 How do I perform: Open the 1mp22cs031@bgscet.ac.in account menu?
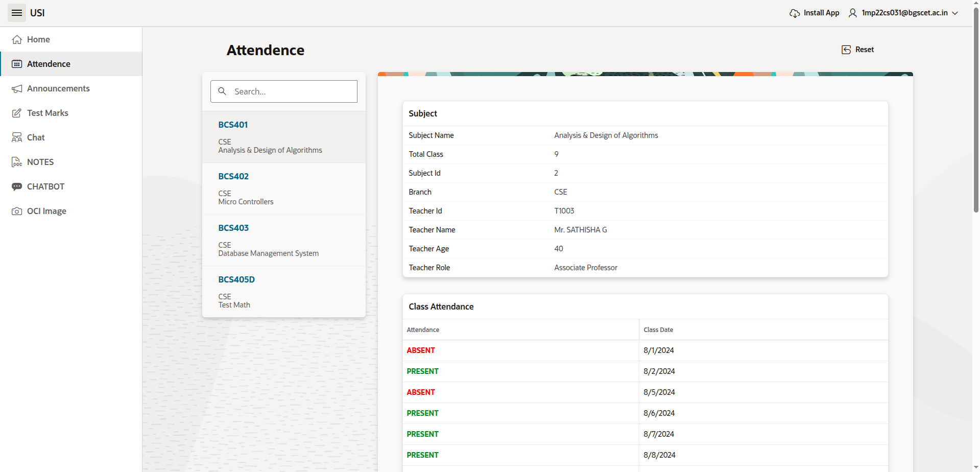click(904, 13)
